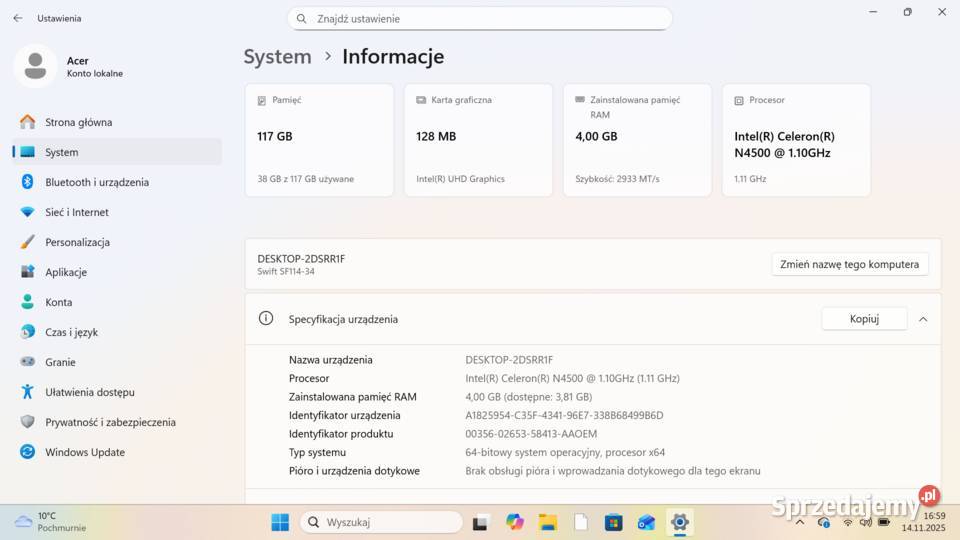Collapse Specyfikacja urządzenia section

click(922, 319)
